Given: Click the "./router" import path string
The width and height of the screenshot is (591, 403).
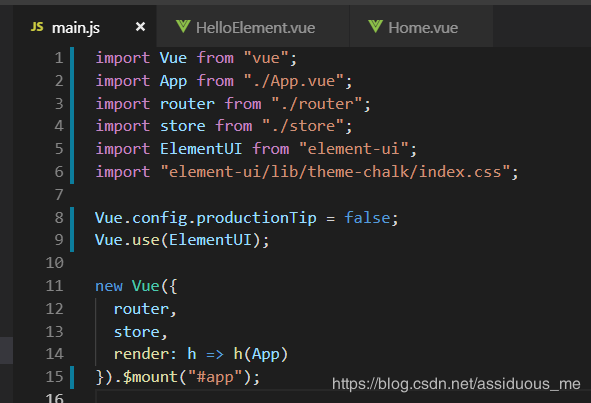Looking at the screenshot, I should point(317,104).
